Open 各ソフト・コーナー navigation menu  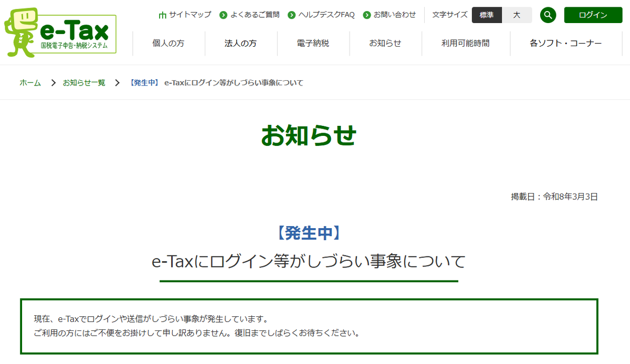click(566, 44)
